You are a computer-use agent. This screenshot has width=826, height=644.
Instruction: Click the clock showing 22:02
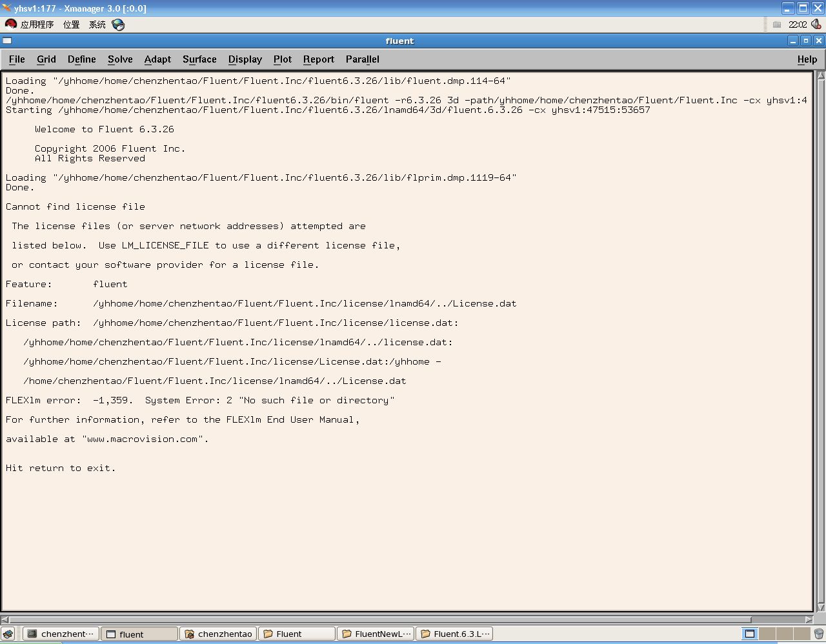[x=798, y=25]
